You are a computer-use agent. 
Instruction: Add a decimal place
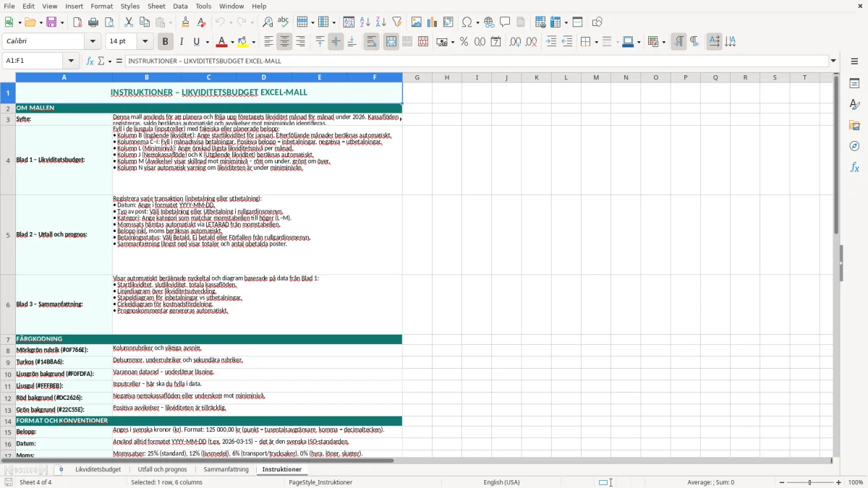tap(515, 42)
